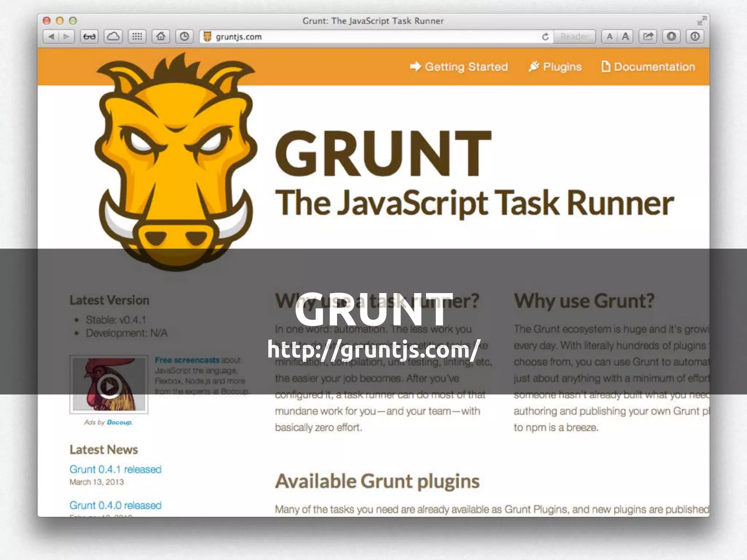Go forward with the Safari forward arrow
Screen dimensions: 747x560
click(x=66, y=36)
